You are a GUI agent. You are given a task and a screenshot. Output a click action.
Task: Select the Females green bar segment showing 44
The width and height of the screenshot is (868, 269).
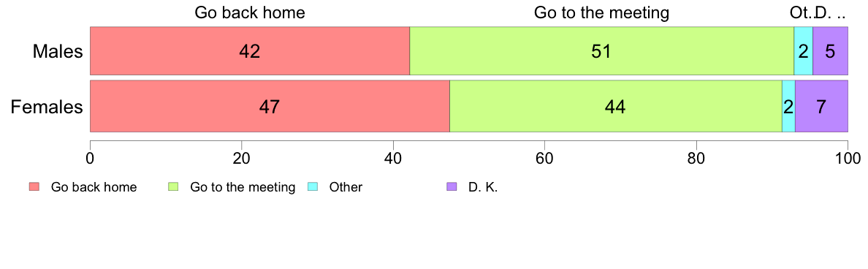pos(616,106)
